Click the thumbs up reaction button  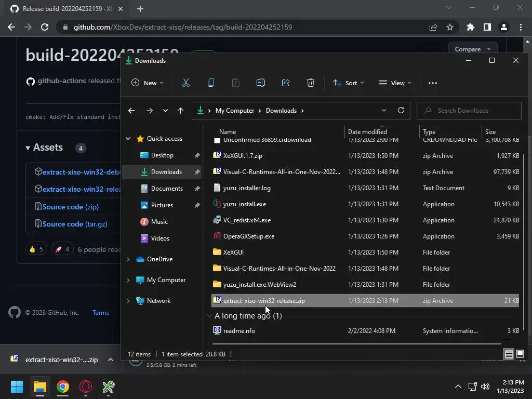[x=36, y=249]
